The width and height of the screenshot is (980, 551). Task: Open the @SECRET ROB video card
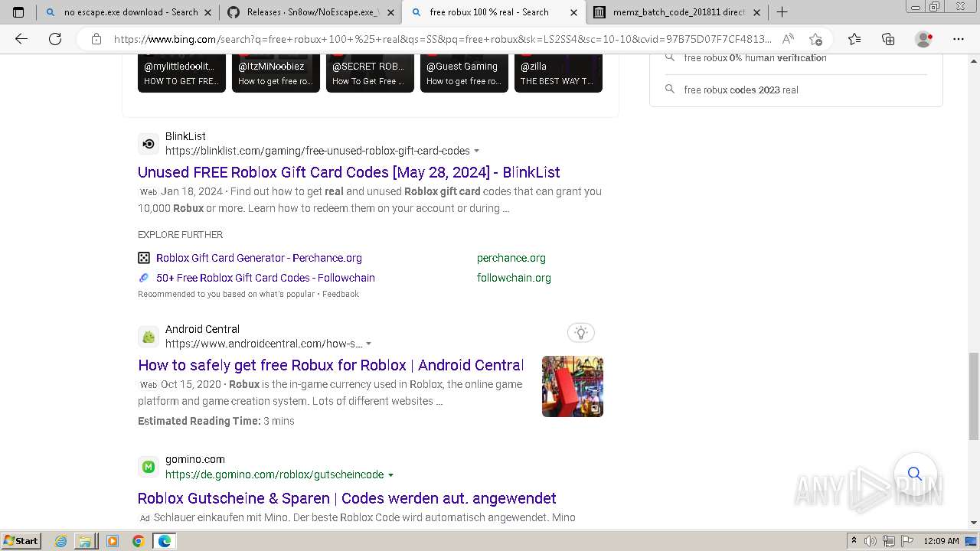pyautogui.click(x=370, y=73)
